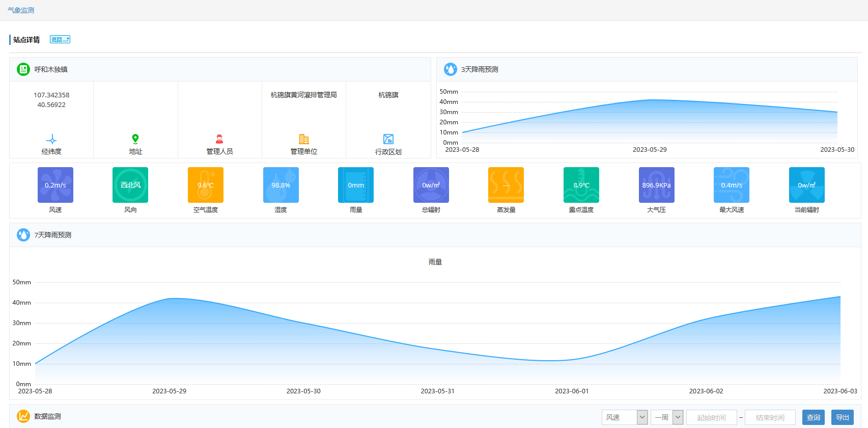868x428 pixels.
Task: Select the northwest wind direction tile
Action: point(130,185)
